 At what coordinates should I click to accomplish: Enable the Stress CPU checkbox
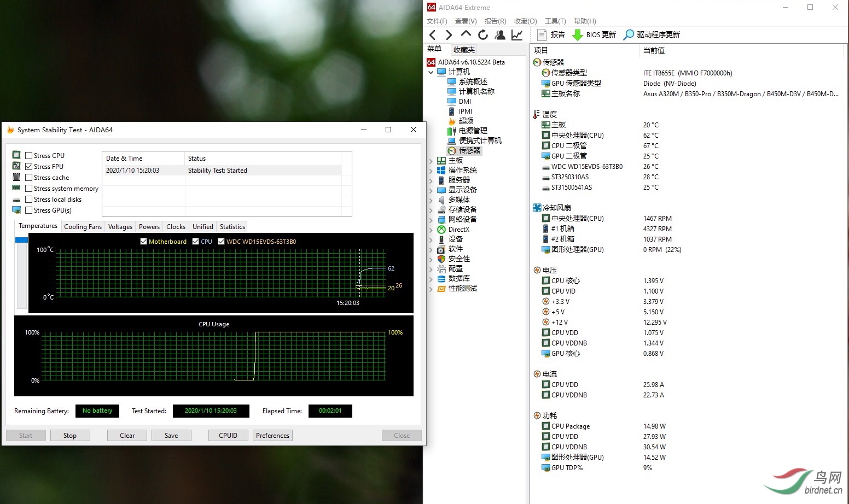pos(28,155)
